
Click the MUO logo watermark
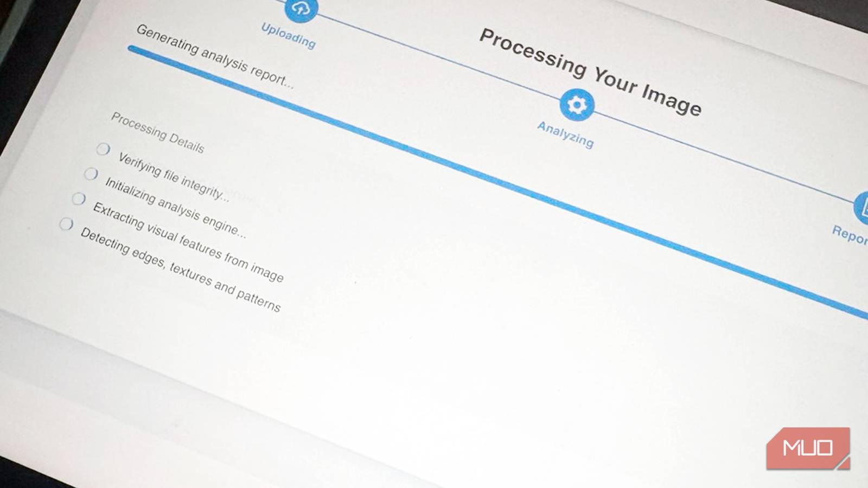(808, 448)
